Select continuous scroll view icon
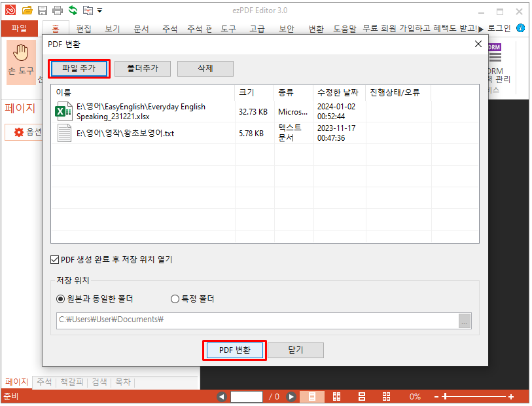532x406 pixels. click(362, 396)
